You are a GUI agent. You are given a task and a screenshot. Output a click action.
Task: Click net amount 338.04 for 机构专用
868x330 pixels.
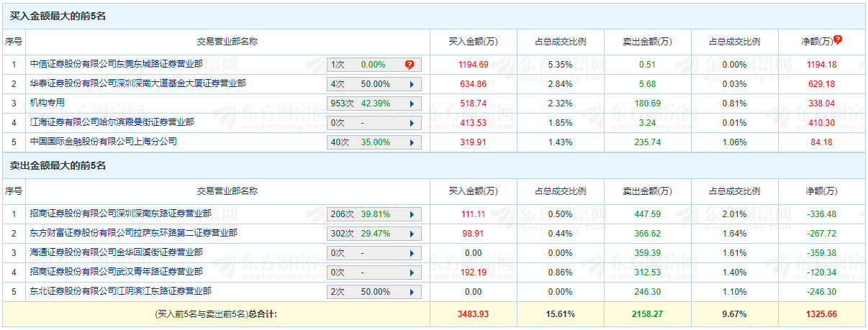click(821, 104)
